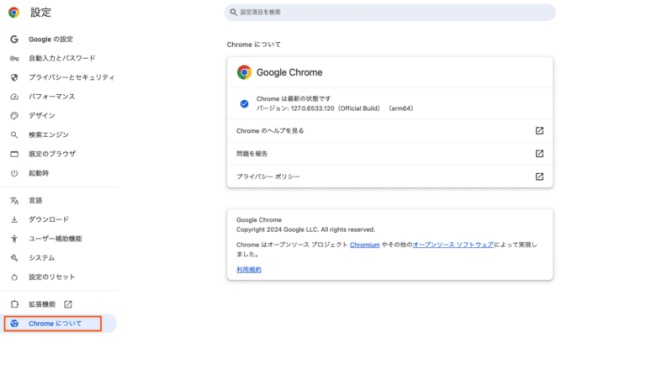
Task: Focus the settings search field
Action: point(390,12)
